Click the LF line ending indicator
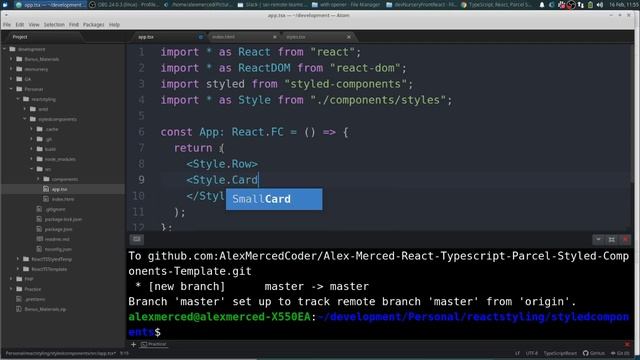The height and width of the screenshot is (360, 640). (x=517, y=353)
